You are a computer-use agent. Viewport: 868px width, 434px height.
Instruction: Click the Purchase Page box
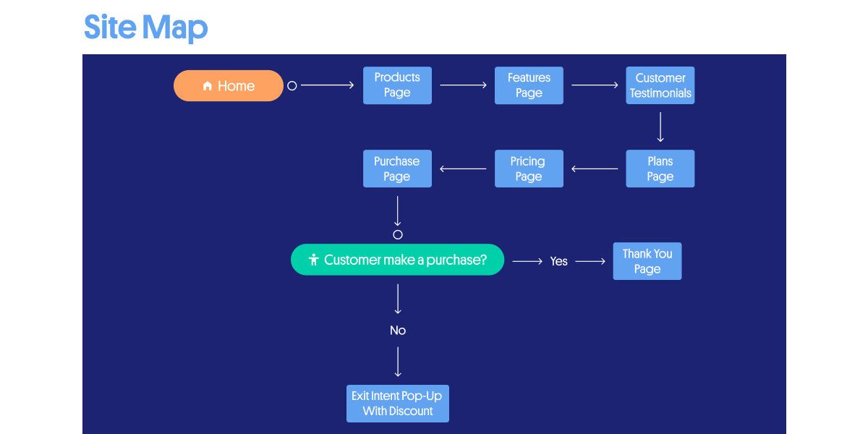click(x=397, y=169)
